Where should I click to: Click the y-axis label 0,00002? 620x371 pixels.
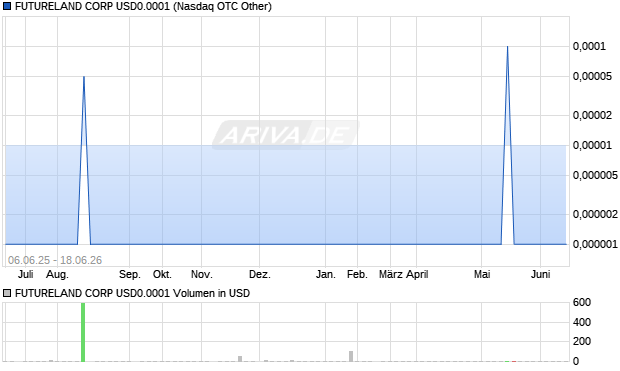tap(592, 115)
